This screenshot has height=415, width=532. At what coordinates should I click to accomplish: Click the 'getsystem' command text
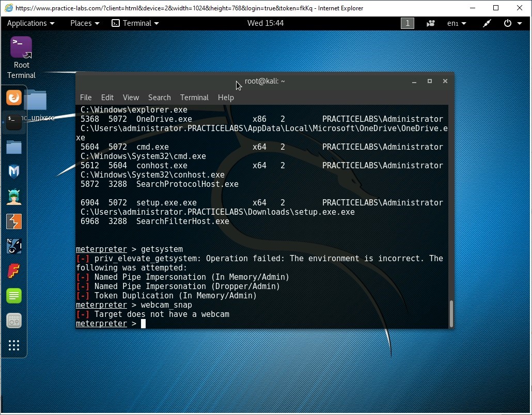[162, 249]
